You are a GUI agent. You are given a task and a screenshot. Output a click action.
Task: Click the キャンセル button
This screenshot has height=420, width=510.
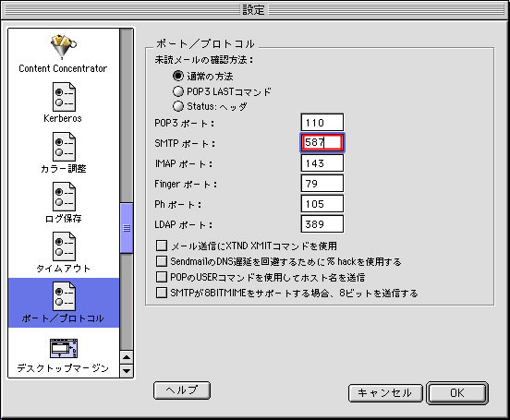pyautogui.click(x=385, y=393)
